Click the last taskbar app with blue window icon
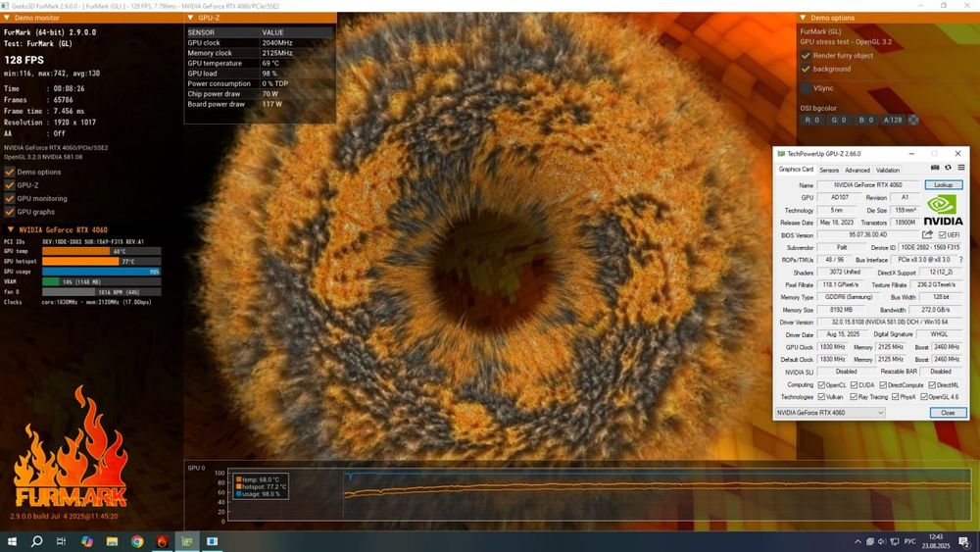This screenshot has height=552, width=980. pos(212,541)
